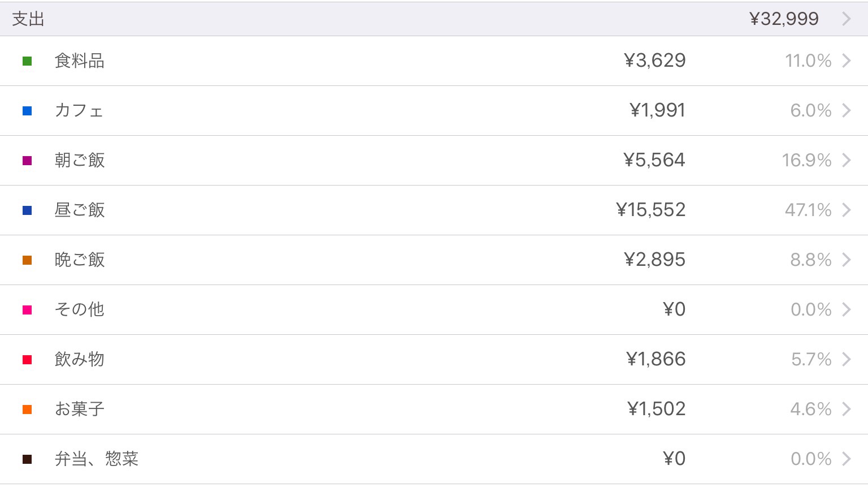Screen dimensions: 868x487
Task: Select the dark brown 弁当、惣菜 swatch
Action: tap(27, 459)
